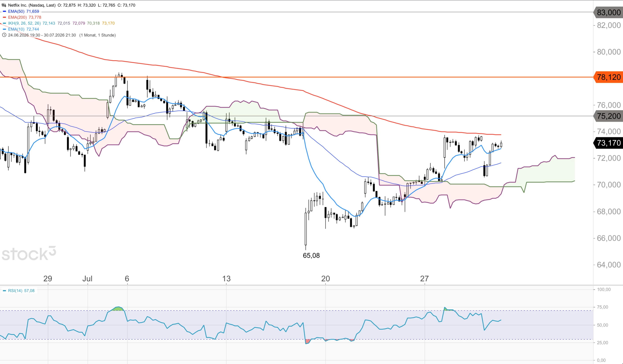Select the EMA(50) legend color marker
Image resolution: width=623 pixels, height=364 pixels.
pos(4,11)
